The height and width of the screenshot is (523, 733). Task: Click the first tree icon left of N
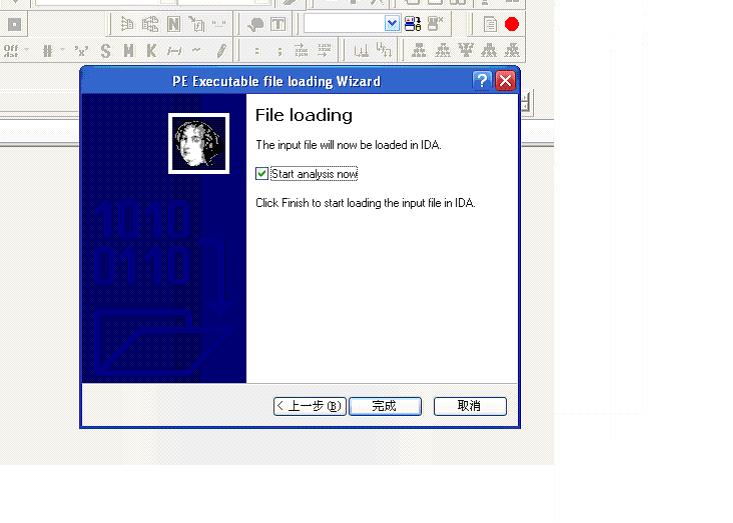click(127, 24)
